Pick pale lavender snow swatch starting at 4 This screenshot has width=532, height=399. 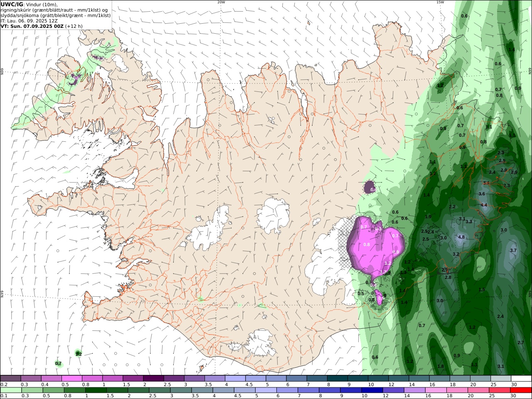click(x=235, y=379)
